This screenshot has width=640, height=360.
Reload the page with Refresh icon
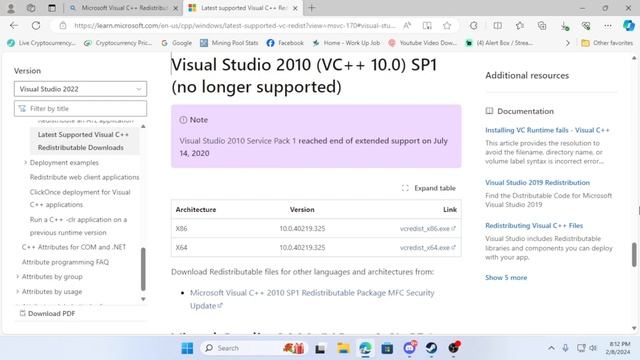(x=36, y=26)
